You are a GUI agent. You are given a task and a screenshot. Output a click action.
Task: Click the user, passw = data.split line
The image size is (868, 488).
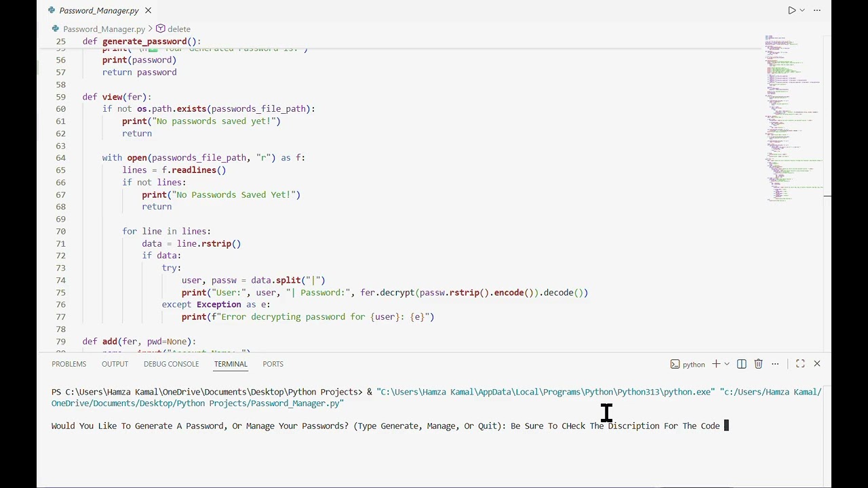253,280
